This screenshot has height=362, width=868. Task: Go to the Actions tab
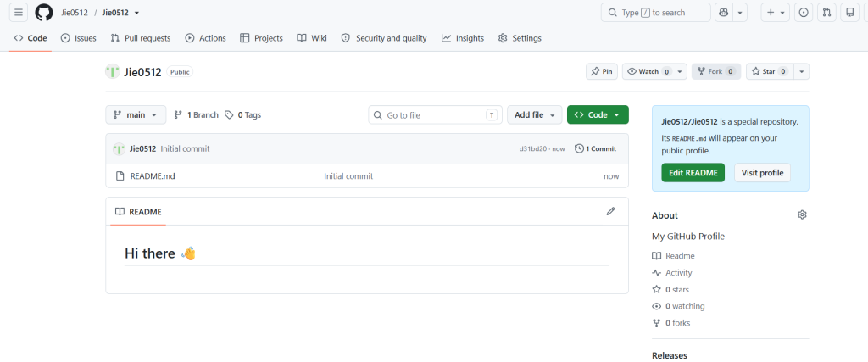pos(205,38)
